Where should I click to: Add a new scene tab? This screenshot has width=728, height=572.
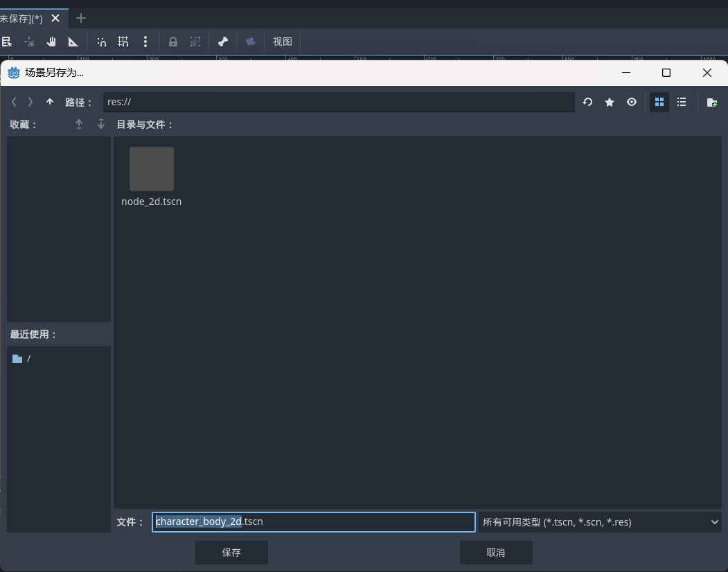[81, 18]
